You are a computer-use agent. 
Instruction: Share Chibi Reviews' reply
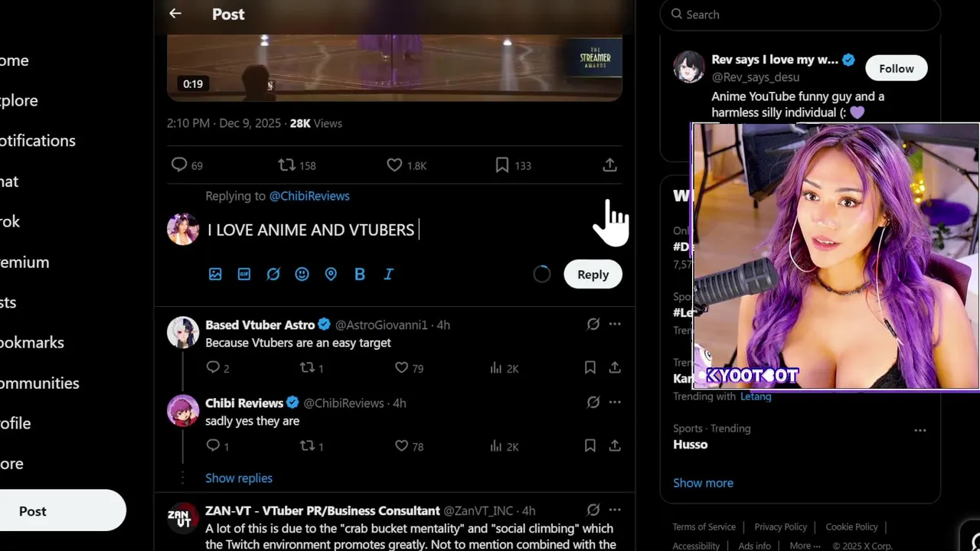[x=615, y=446]
